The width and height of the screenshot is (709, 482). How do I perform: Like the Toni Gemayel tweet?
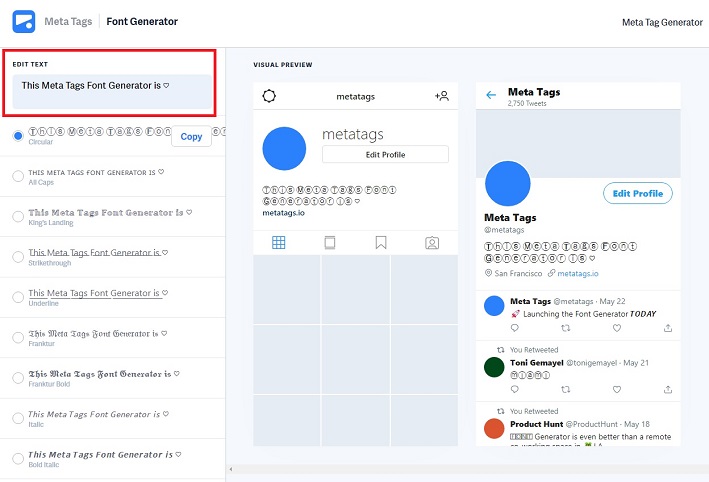[617, 389]
